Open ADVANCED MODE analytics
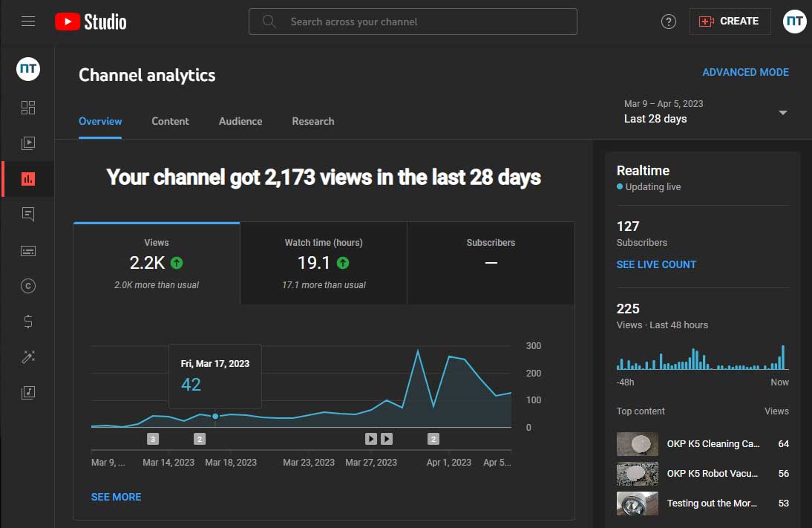 pyautogui.click(x=745, y=72)
